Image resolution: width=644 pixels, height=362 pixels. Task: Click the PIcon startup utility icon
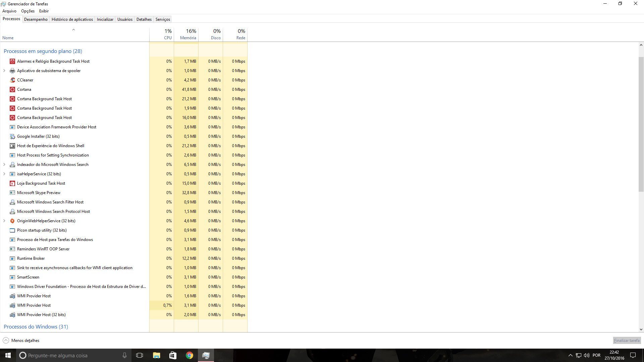coord(12,230)
